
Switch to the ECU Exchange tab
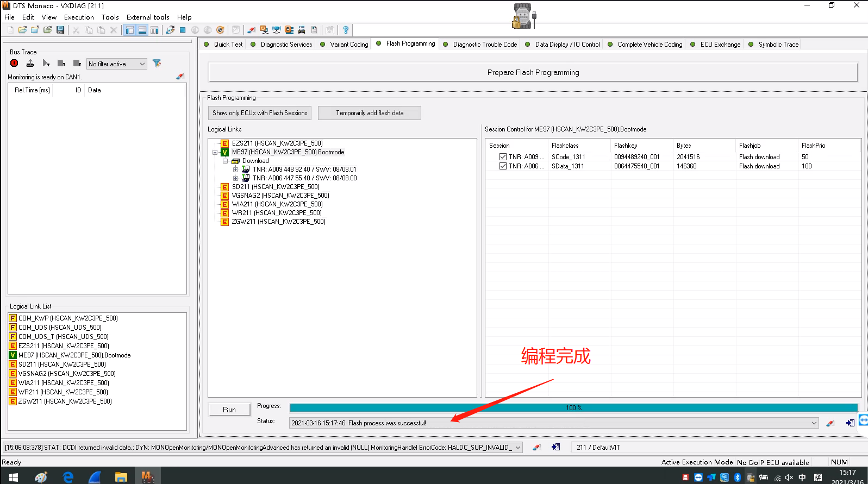point(715,45)
